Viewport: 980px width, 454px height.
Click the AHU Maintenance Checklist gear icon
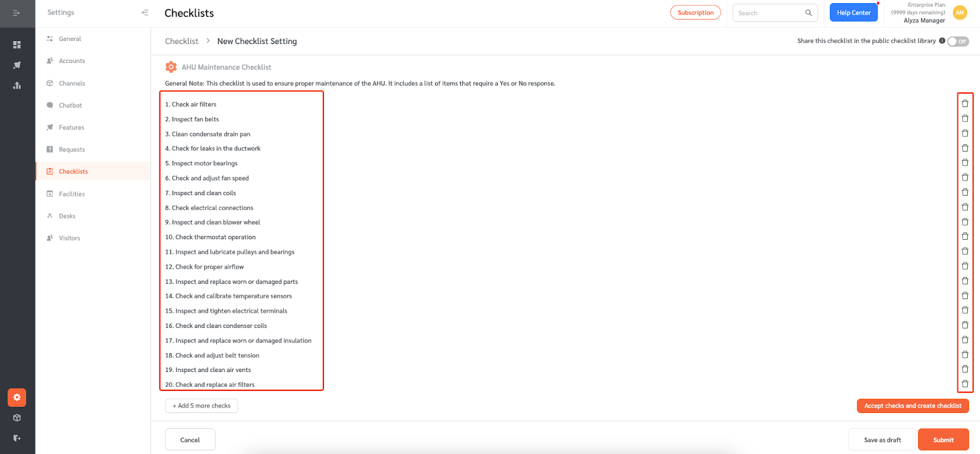171,67
